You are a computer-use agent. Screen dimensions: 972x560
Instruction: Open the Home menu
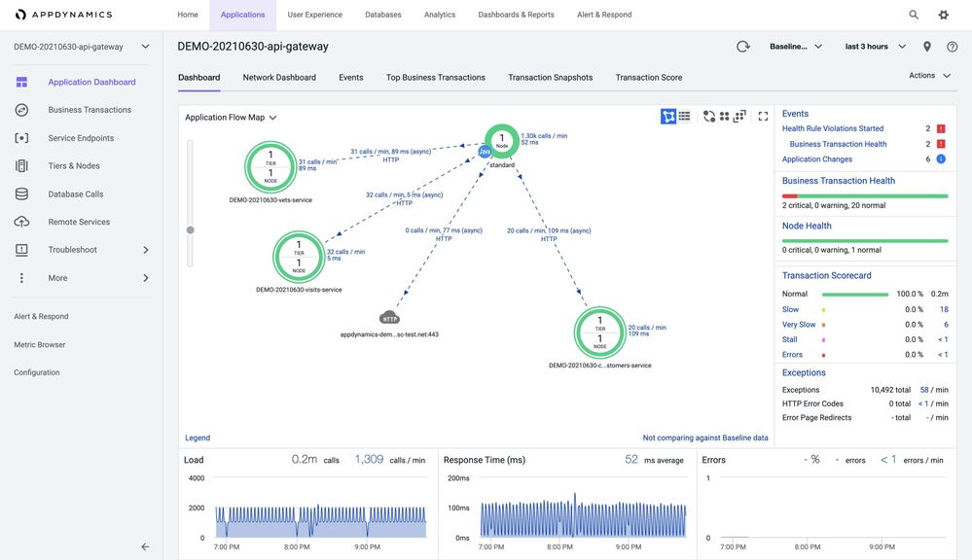click(188, 15)
